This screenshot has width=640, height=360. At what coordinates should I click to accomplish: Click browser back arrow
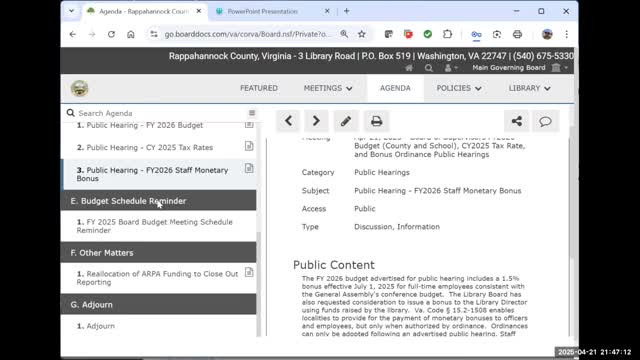pos(73,34)
